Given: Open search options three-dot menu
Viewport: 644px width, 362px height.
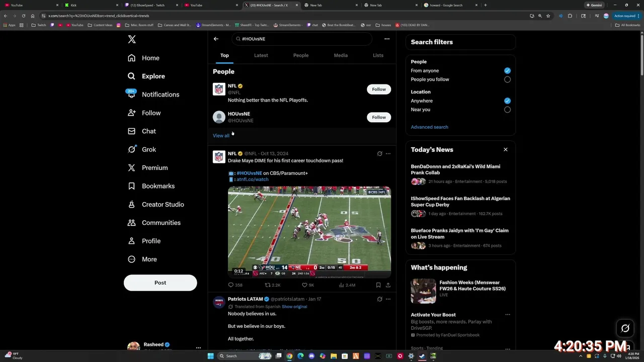Looking at the screenshot, I should click(x=387, y=39).
